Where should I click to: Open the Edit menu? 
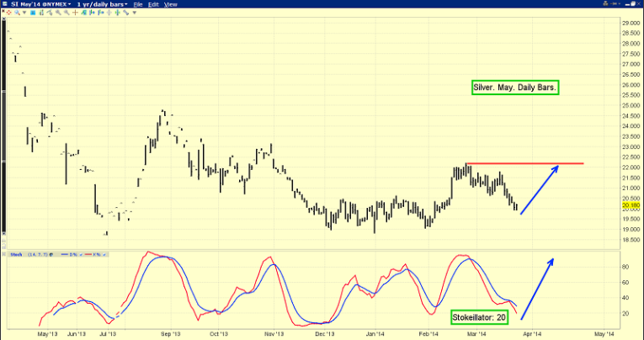pyautogui.click(x=153, y=4)
